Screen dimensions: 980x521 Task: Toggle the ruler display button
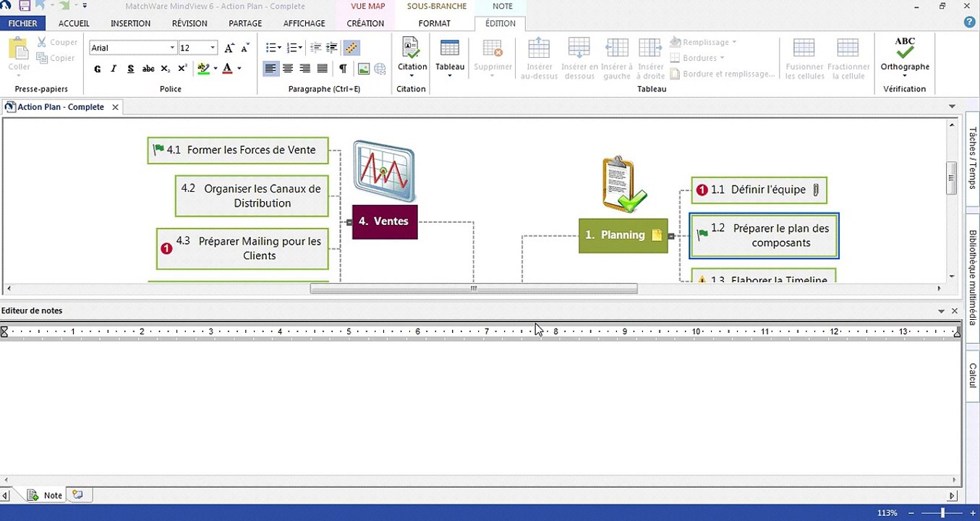[x=351, y=48]
